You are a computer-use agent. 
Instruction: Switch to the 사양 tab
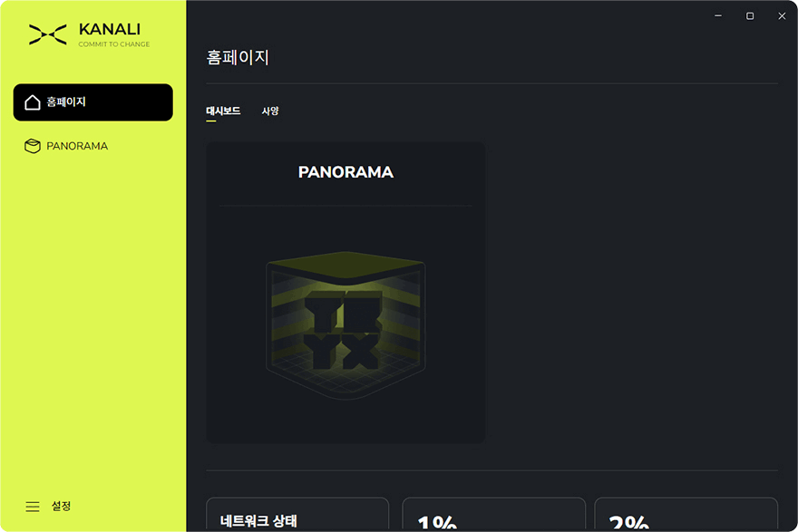coord(269,111)
